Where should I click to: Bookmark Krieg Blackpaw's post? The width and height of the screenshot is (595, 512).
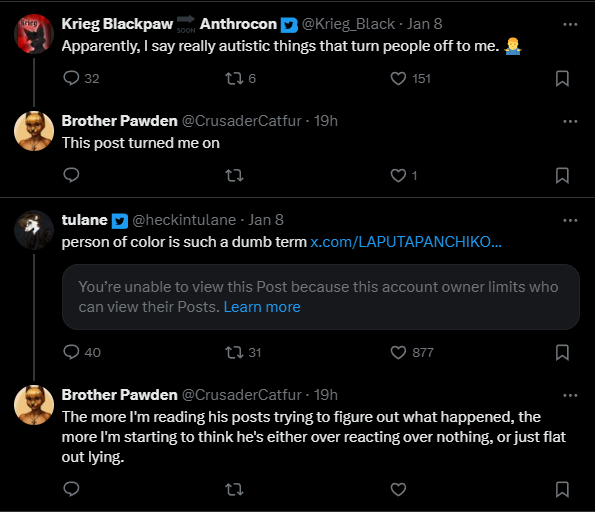coord(562,79)
